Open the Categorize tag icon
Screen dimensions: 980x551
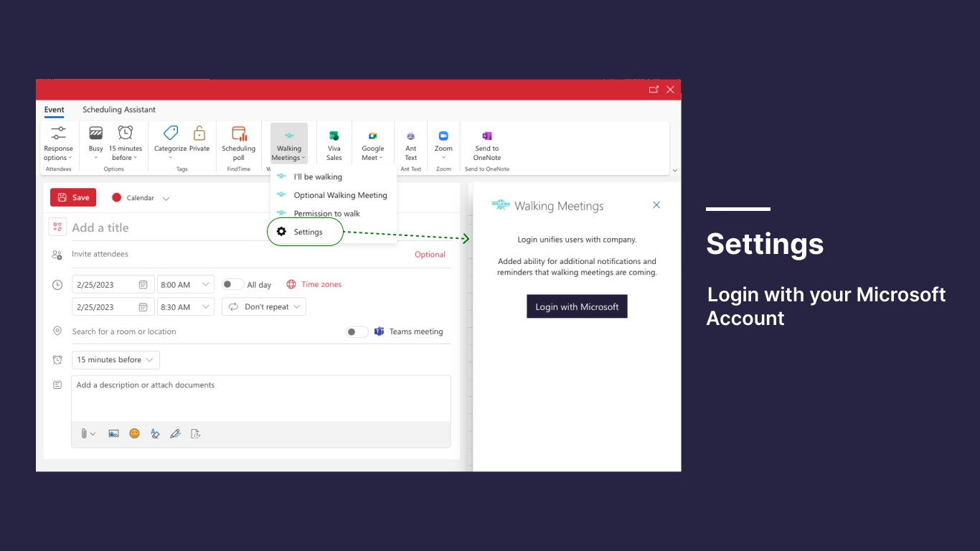click(170, 133)
